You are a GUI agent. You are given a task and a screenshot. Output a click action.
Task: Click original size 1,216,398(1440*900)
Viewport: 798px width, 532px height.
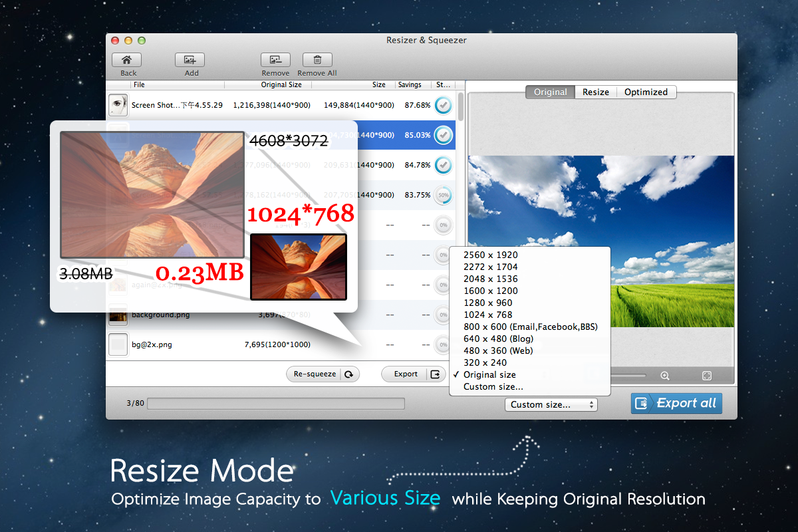tap(273, 105)
